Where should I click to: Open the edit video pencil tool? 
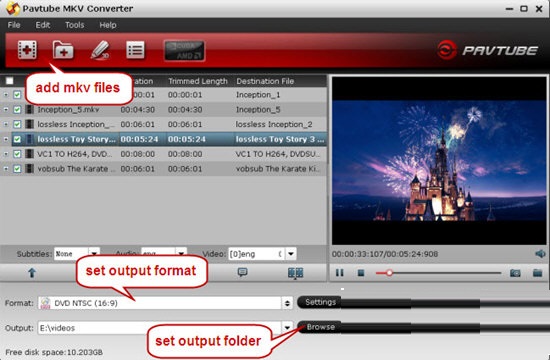point(100,50)
